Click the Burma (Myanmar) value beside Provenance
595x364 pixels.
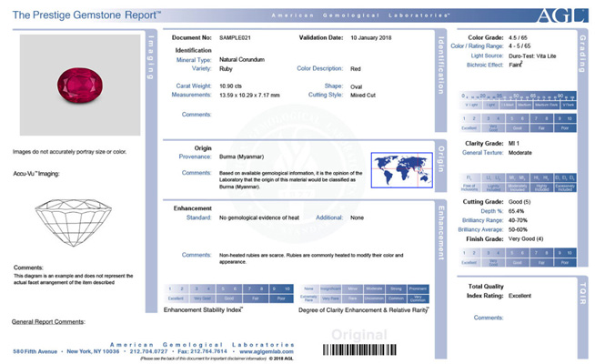[241, 157]
